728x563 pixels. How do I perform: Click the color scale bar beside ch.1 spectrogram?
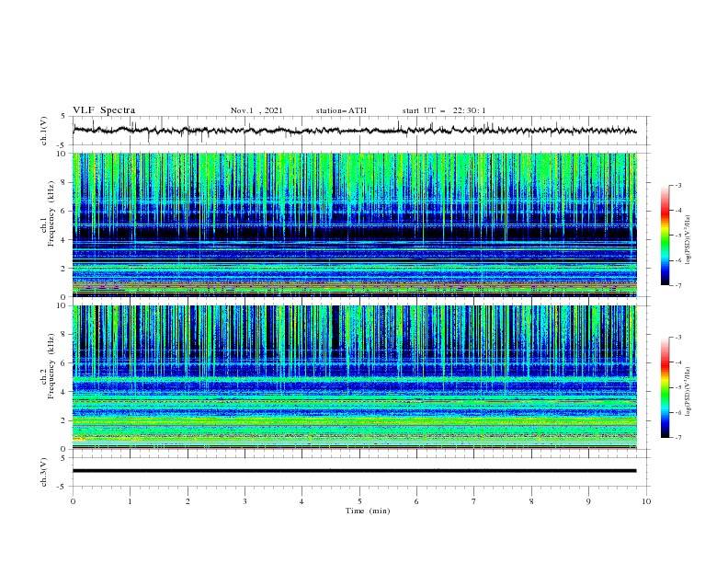tap(665, 235)
